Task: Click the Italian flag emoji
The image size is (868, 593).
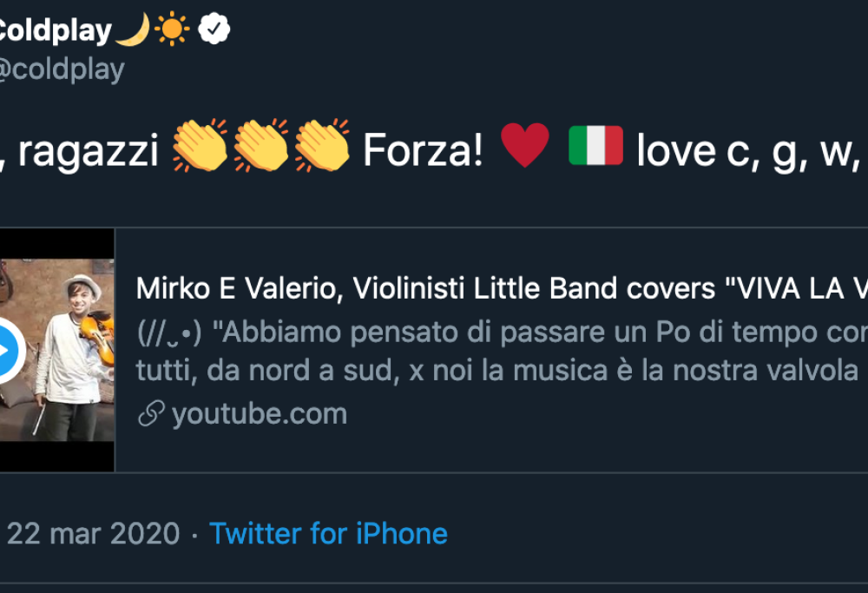Action: [x=595, y=146]
